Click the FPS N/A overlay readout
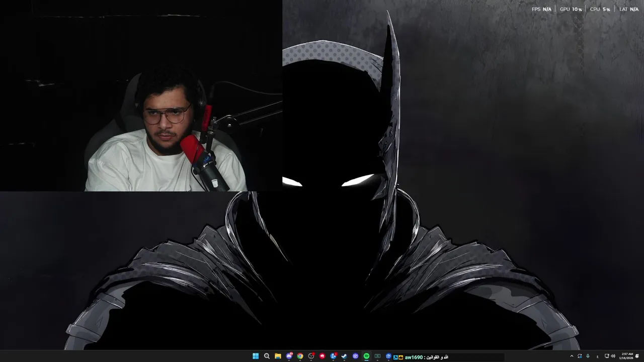 (x=541, y=10)
